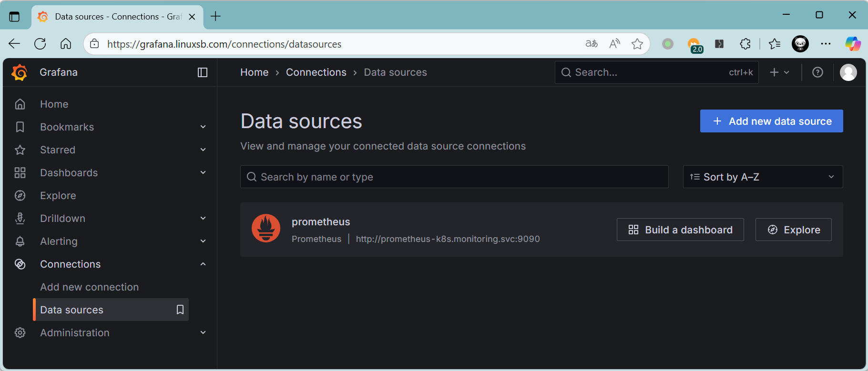
Task: Open browser extensions puzzle icon
Action: [x=745, y=44]
